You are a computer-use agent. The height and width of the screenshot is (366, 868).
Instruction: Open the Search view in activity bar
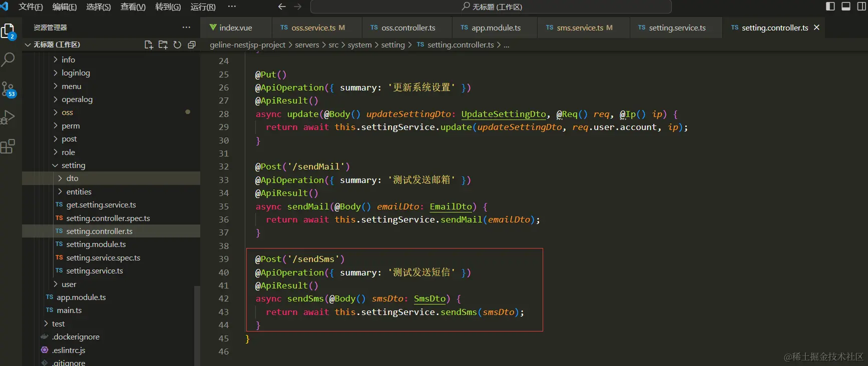pos(9,59)
